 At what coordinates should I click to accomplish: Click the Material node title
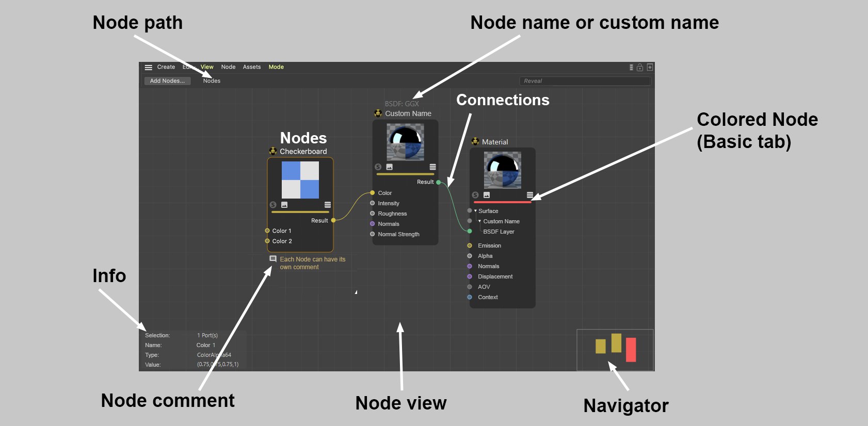(495, 142)
